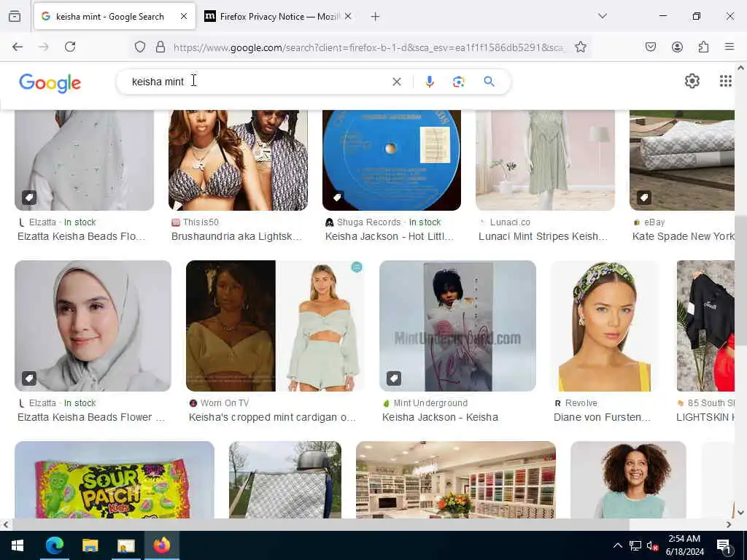747x560 pixels.
Task: Open Keisha Jackson - Keisha link
Action: click(x=440, y=417)
